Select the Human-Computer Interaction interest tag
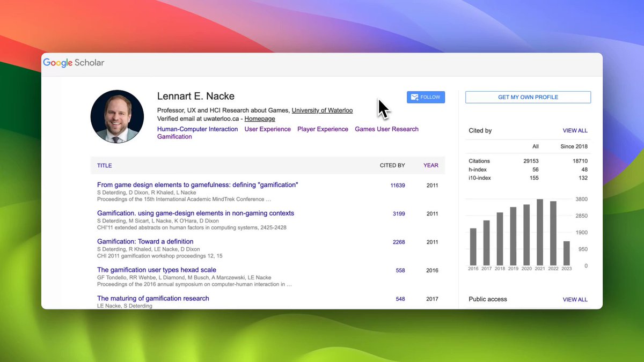The image size is (644, 362). click(x=197, y=129)
